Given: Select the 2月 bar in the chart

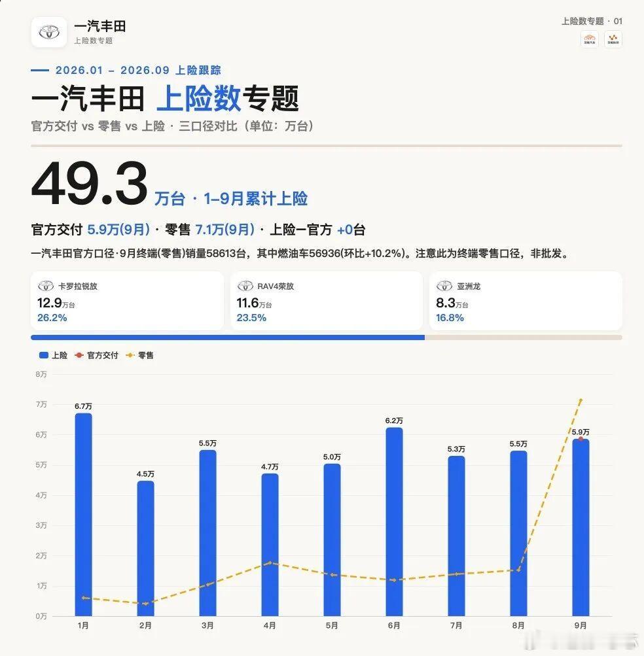Looking at the screenshot, I should point(145,549).
